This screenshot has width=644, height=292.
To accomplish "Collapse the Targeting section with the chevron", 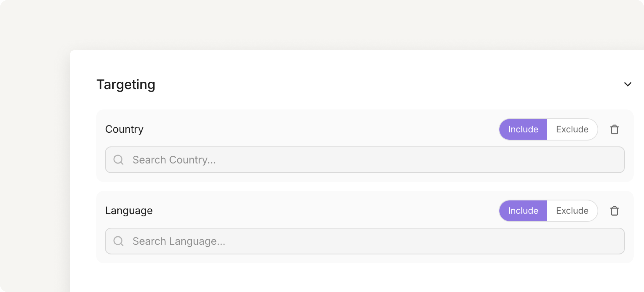I will 627,84.
